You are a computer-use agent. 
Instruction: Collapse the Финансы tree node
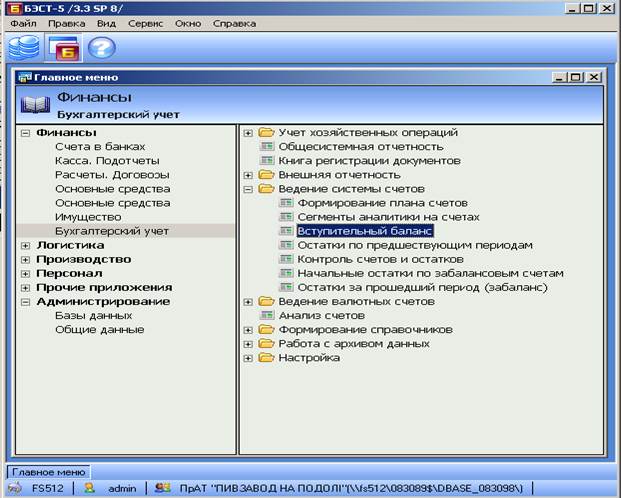click(x=25, y=133)
